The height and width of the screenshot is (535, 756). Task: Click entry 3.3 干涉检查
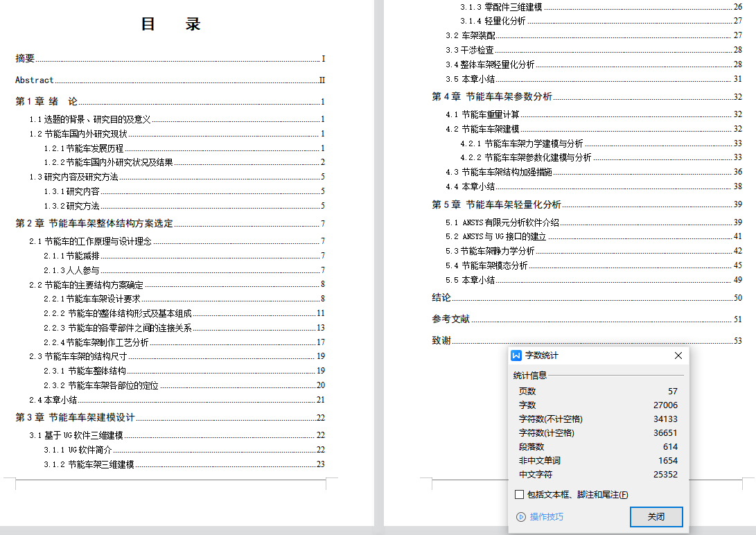tap(594, 50)
